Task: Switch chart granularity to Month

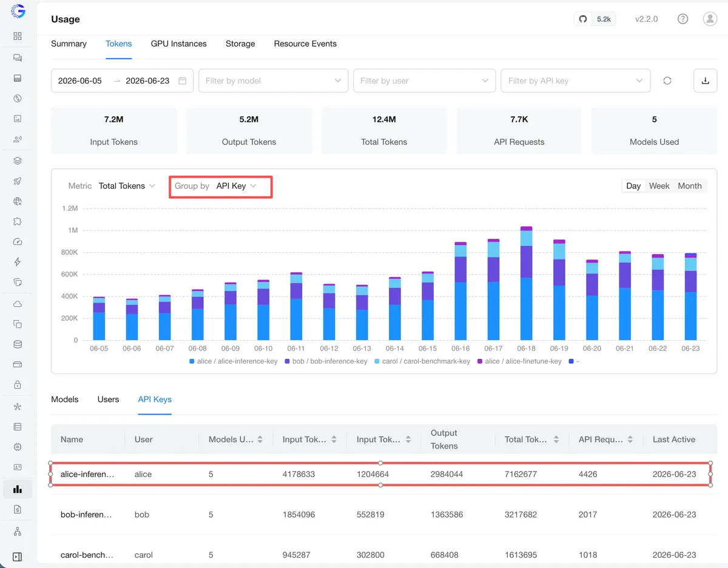Action: click(x=690, y=186)
